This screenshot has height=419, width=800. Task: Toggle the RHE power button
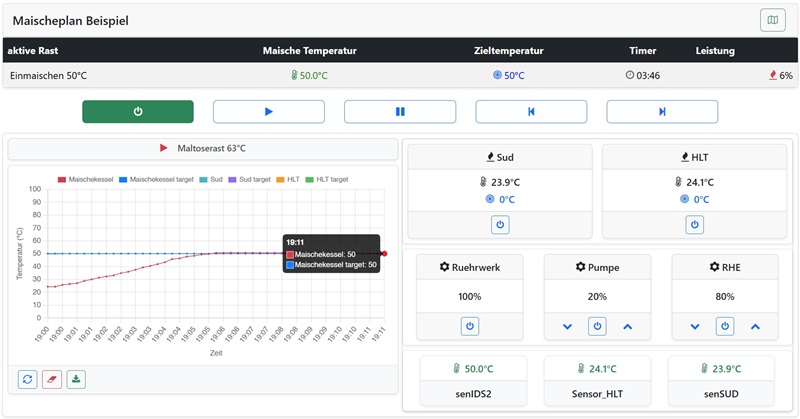coord(725,326)
